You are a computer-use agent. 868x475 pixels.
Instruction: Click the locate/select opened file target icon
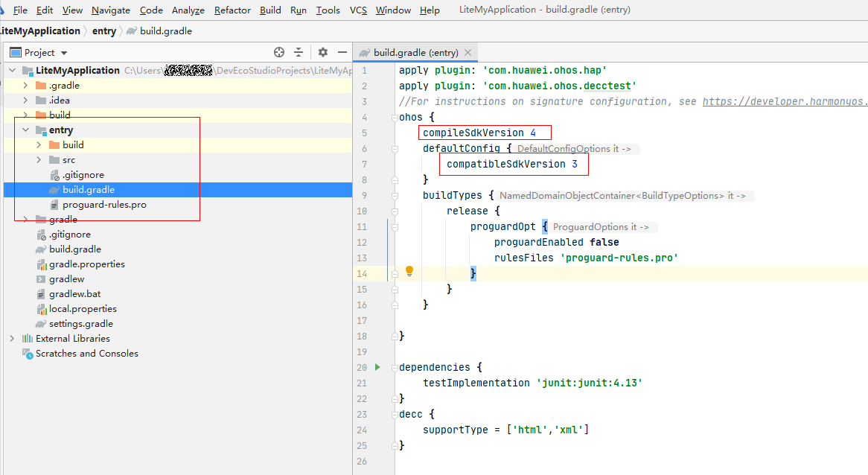[279, 52]
